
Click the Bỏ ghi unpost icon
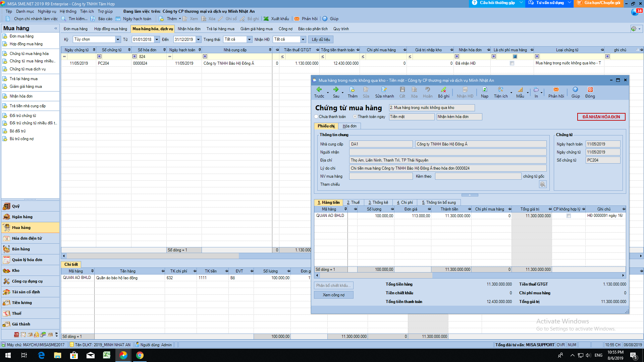tap(443, 90)
